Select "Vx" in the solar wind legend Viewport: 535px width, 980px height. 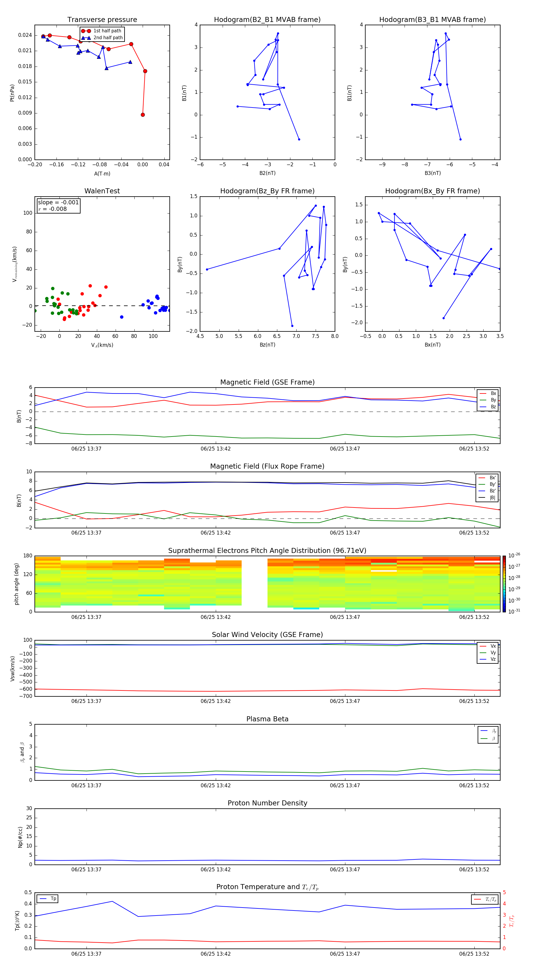click(488, 646)
